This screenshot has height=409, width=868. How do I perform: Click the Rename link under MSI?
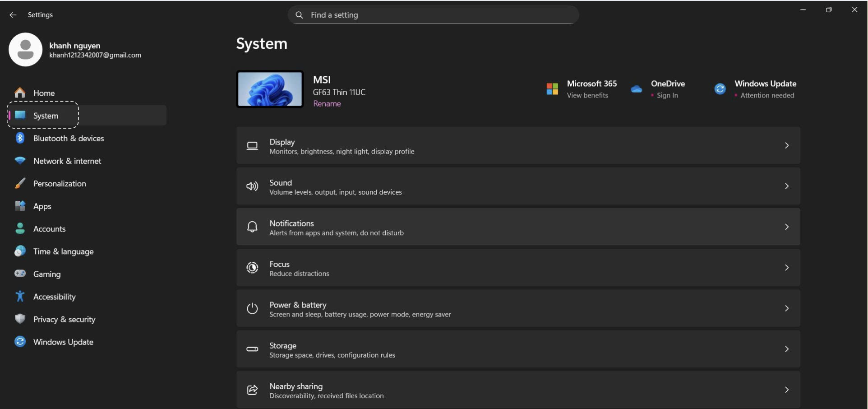(327, 104)
